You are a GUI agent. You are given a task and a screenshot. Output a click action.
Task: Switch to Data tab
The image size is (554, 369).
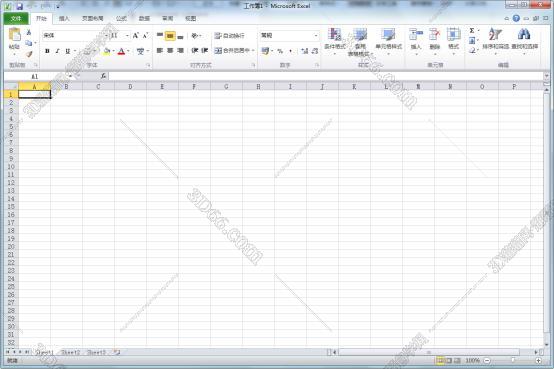tap(144, 18)
